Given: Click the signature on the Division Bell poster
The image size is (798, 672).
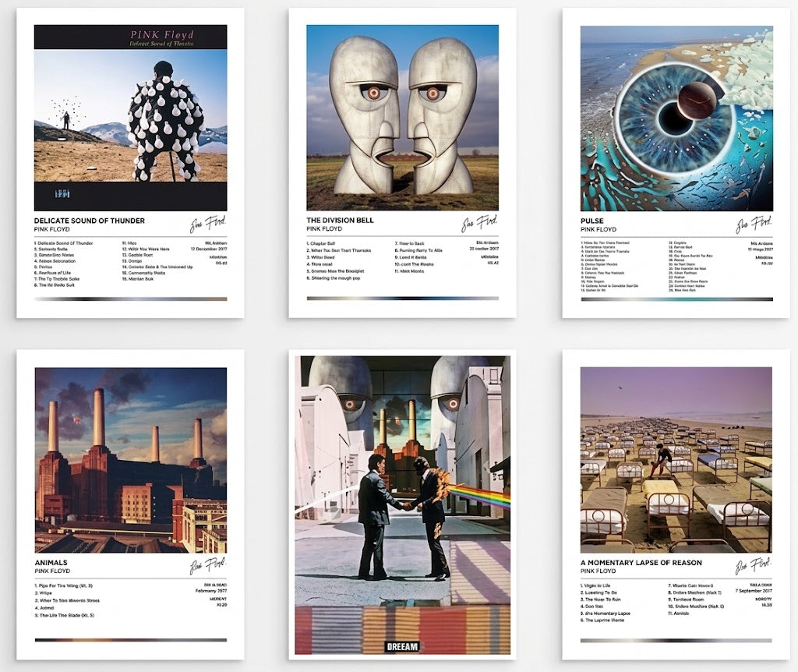Looking at the screenshot, I should 480,224.
